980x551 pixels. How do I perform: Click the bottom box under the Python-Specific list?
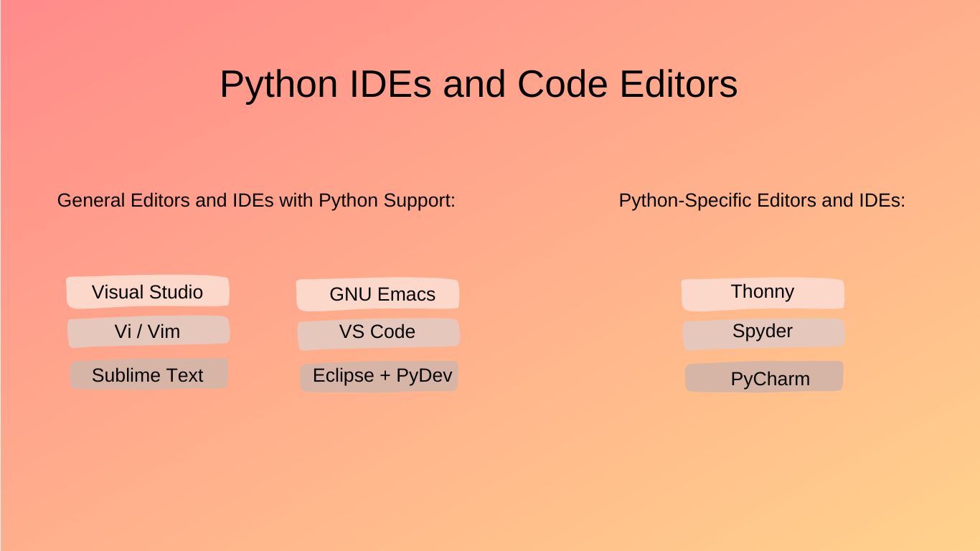click(763, 379)
